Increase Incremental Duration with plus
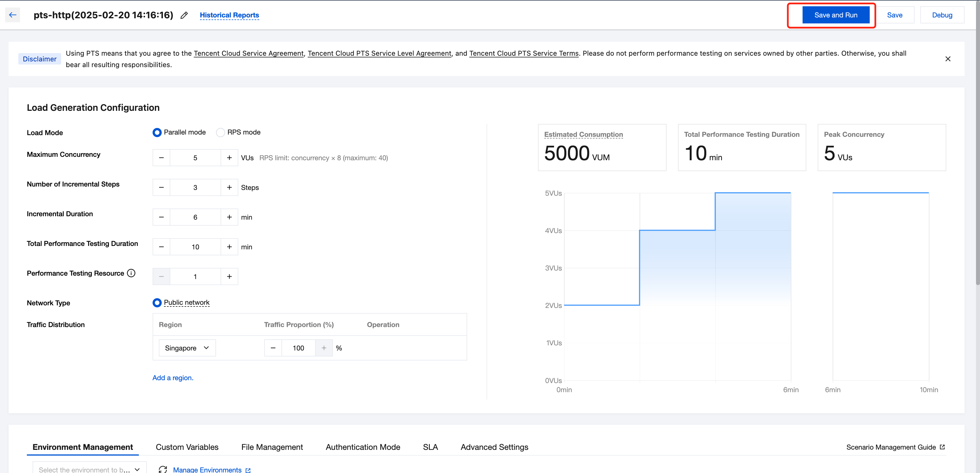The image size is (980, 473). [x=229, y=217]
